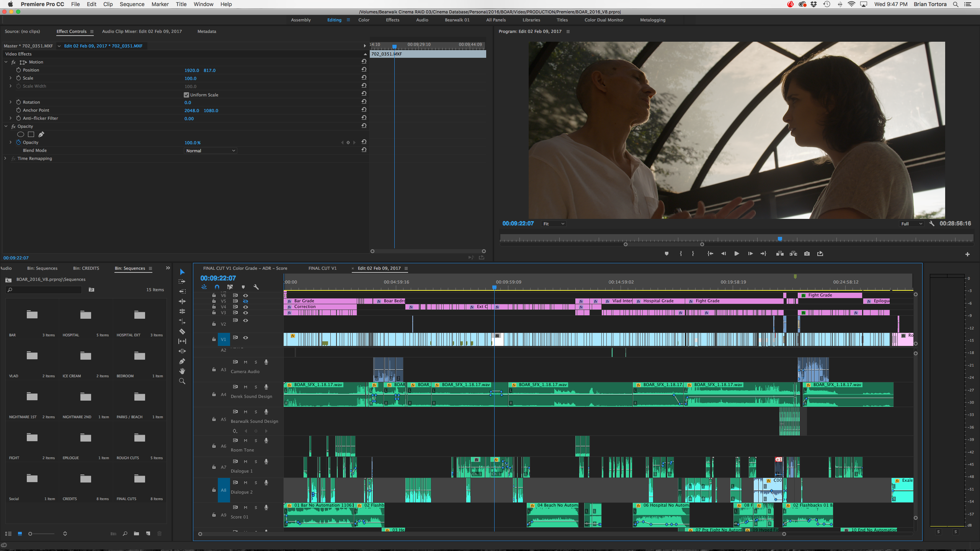980x551 pixels.
Task: Uncheck the Uniform Scale checkbox
Action: coord(186,95)
